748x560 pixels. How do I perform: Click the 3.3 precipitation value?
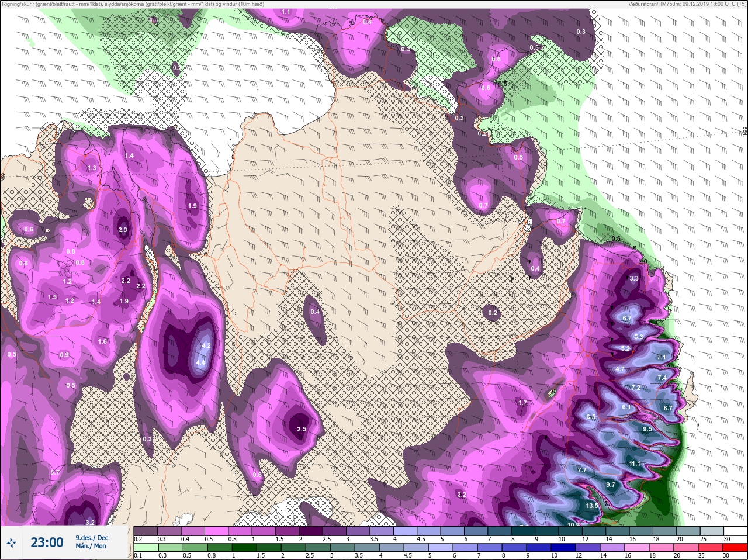634,278
